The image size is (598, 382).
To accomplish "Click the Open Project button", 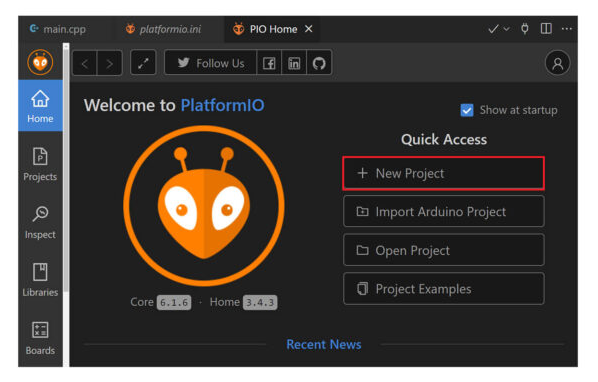I will (444, 250).
